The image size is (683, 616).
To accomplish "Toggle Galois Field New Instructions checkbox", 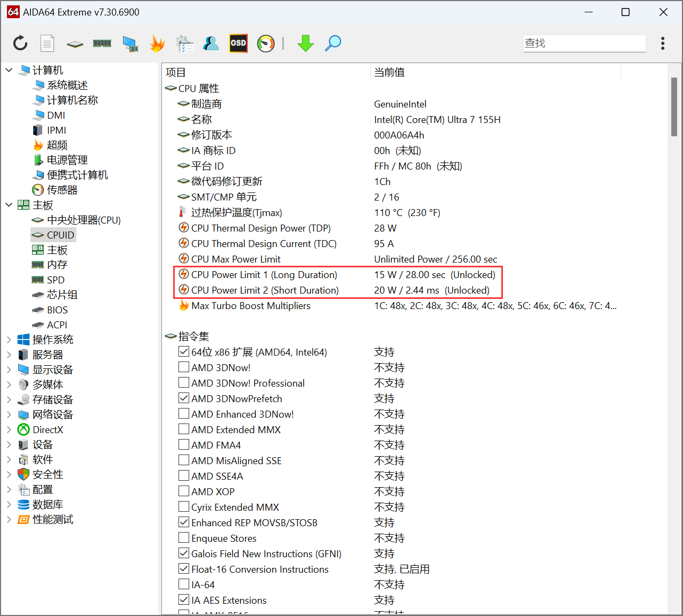I will (184, 553).
